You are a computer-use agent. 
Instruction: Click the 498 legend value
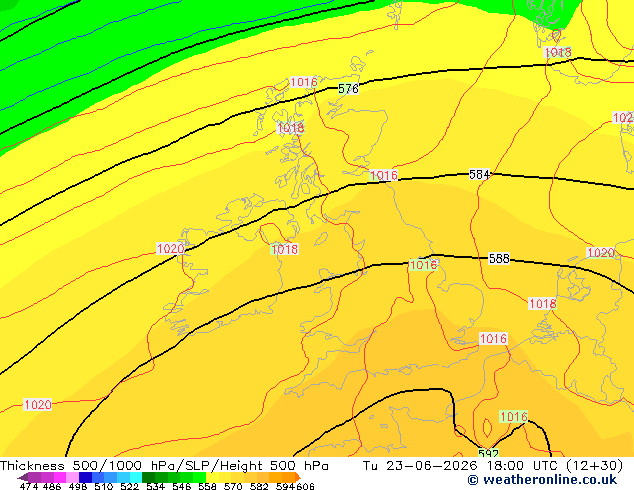78,486
